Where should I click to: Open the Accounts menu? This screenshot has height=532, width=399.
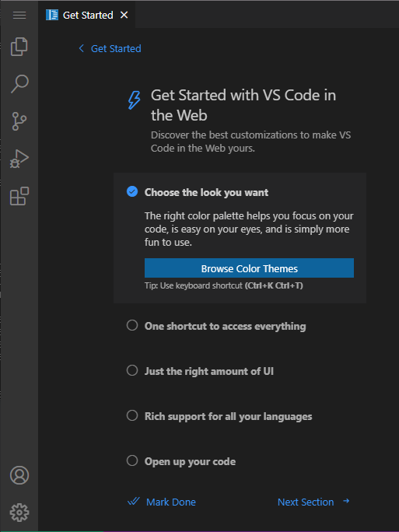pos(19,475)
